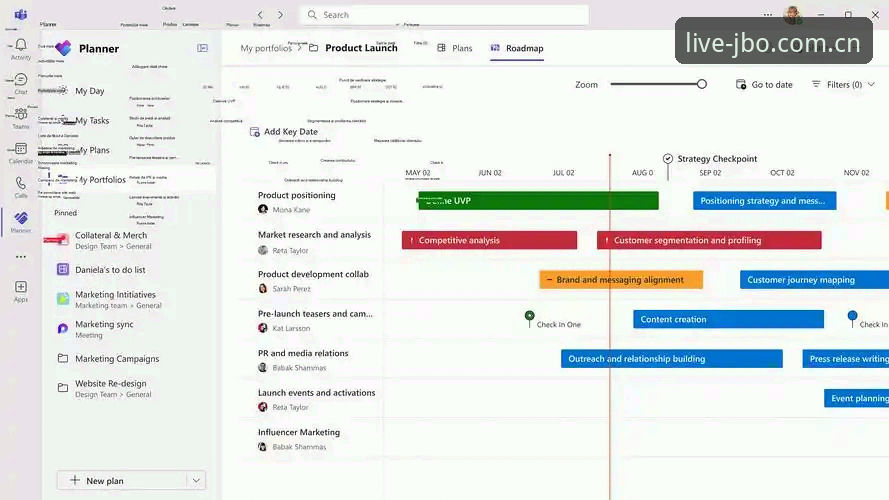
Task: Open Positioning strategy and mess... bar
Action: 764,201
